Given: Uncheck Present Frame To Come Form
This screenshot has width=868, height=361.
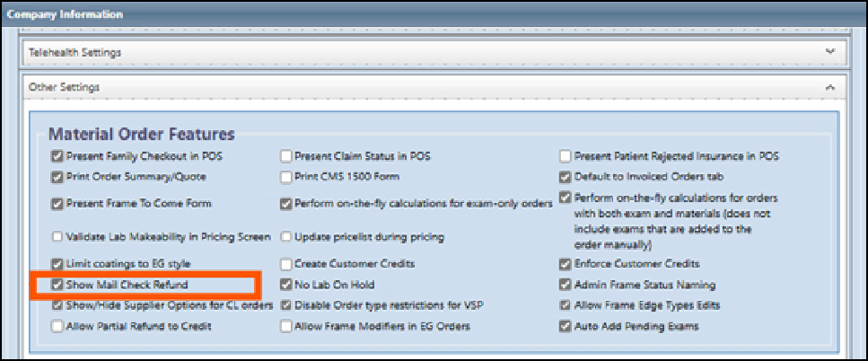Looking at the screenshot, I should click(58, 204).
